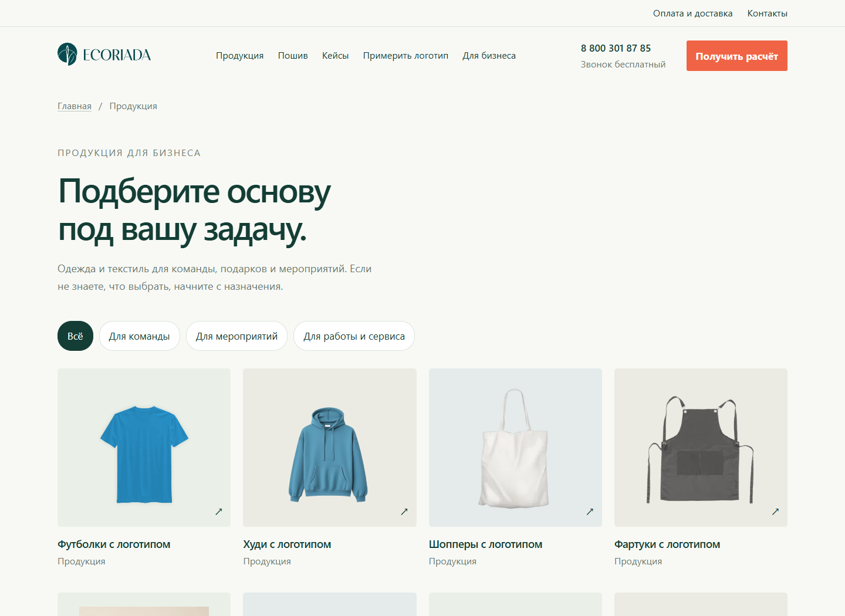Click ПРОДУКЦИЯ ДЛЯ БИЗНЕСА heading label

[x=129, y=153]
